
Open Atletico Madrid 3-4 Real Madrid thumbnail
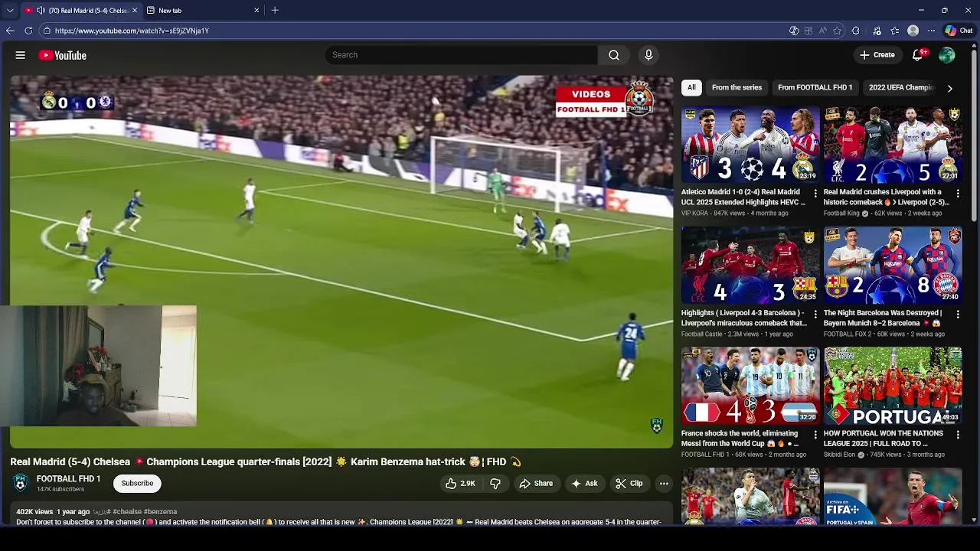tap(750, 145)
